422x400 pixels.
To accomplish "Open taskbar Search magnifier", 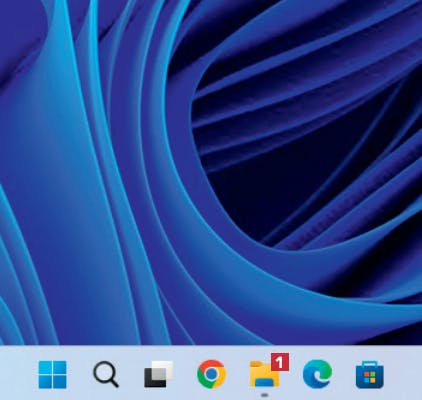I will point(106,374).
